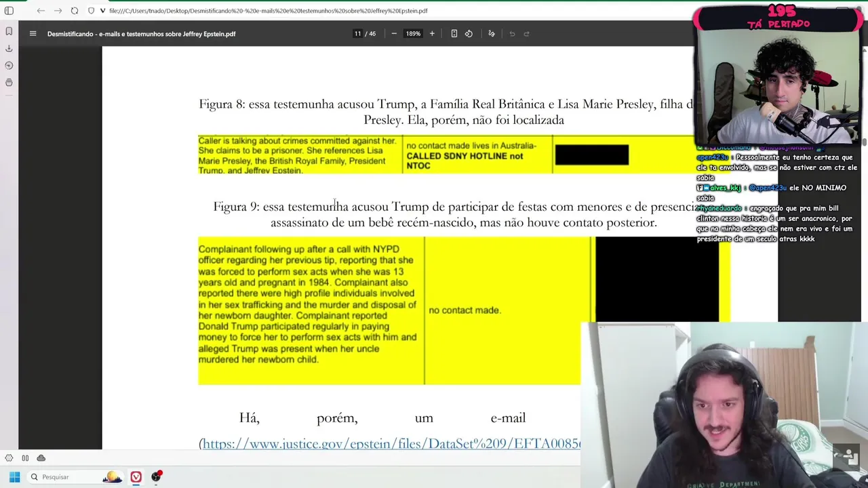Go back with the browser back arrow
The width and height of the screenshot is (868, 488).
coord(41,11)
